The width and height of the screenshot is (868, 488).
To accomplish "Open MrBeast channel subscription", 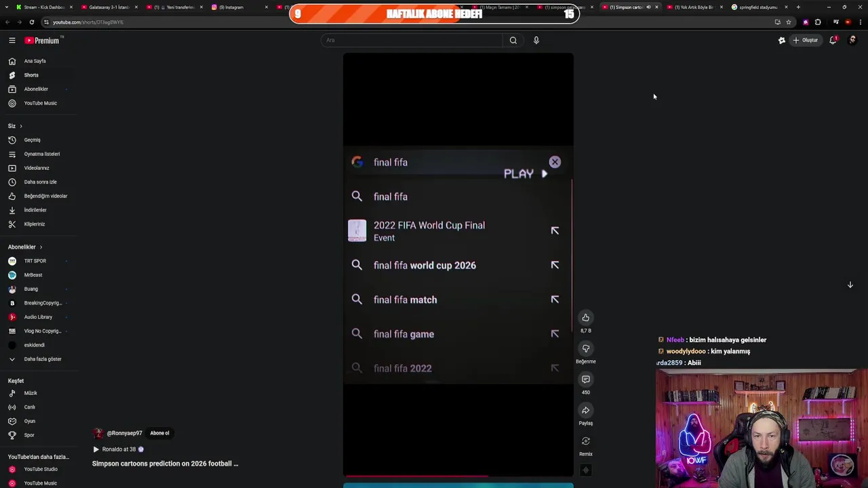I will 39,275.
